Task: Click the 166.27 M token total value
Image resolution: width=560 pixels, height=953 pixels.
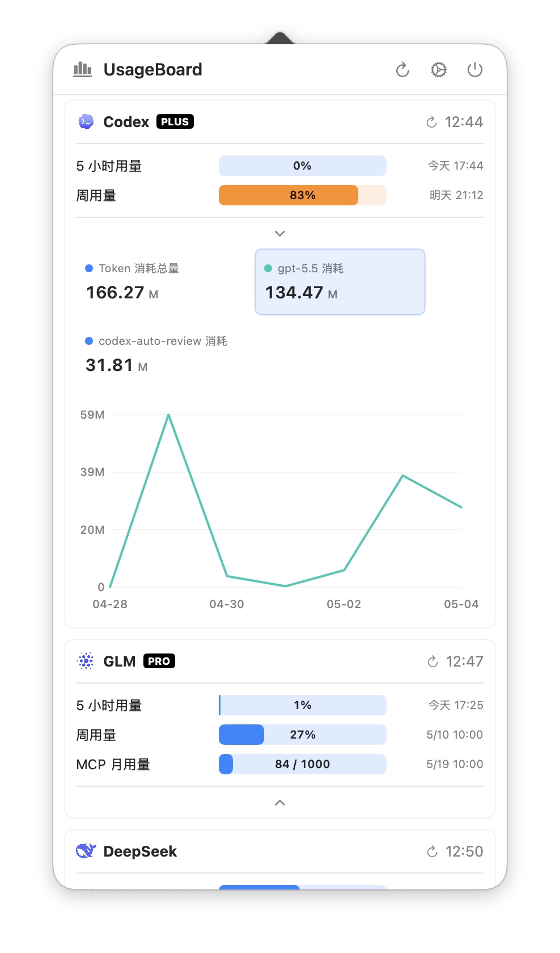Action: pyautogui.click(x=122, y=293)
